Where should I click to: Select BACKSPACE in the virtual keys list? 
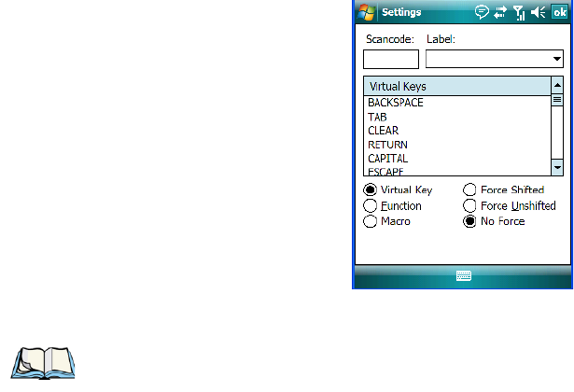457,103
